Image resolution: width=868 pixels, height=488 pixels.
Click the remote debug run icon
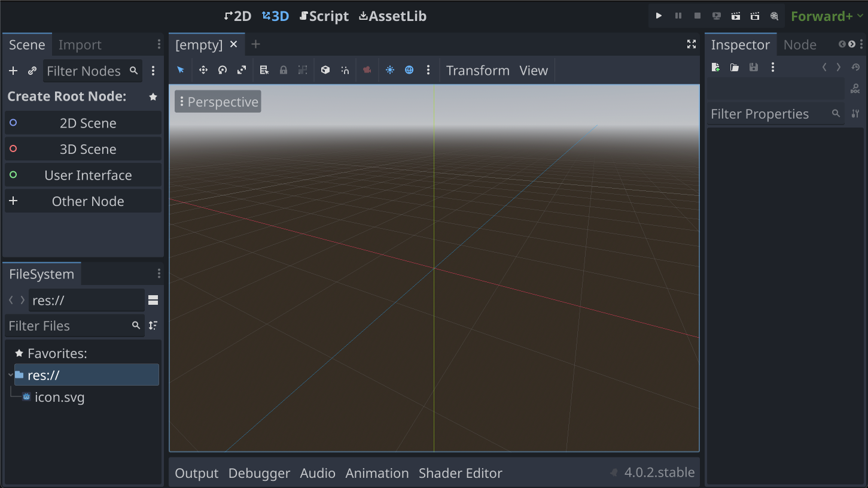[717, 16]
